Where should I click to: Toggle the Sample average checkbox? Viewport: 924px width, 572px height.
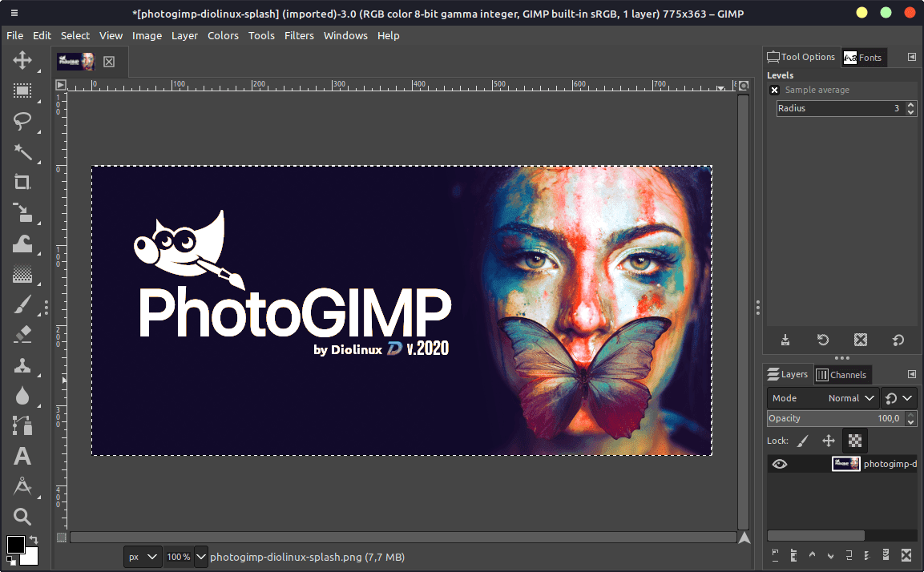pyautogui.click(x=774, y=91)
